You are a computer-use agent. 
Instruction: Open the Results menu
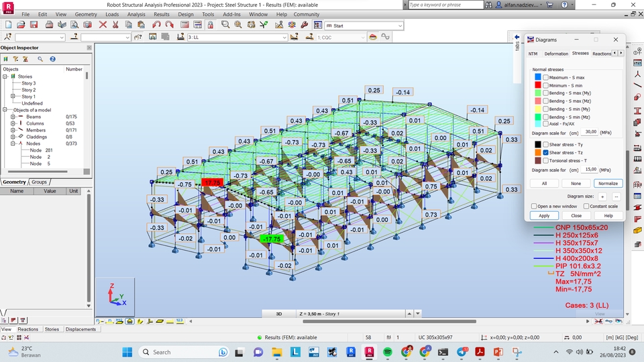pos(162,14)
